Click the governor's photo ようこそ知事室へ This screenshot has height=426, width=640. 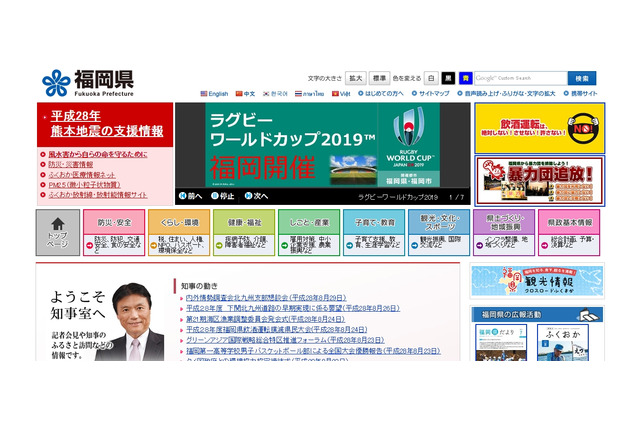(107, 322)
